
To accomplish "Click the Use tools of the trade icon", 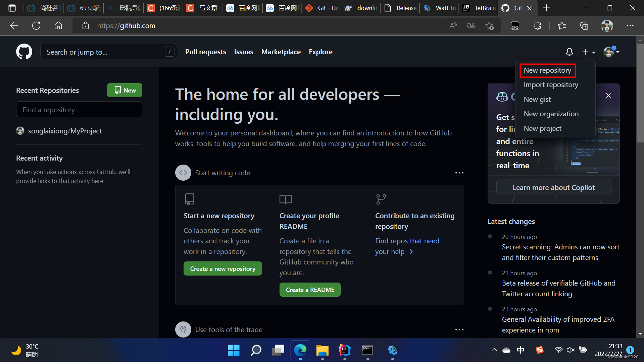I will tap(183, 330).
